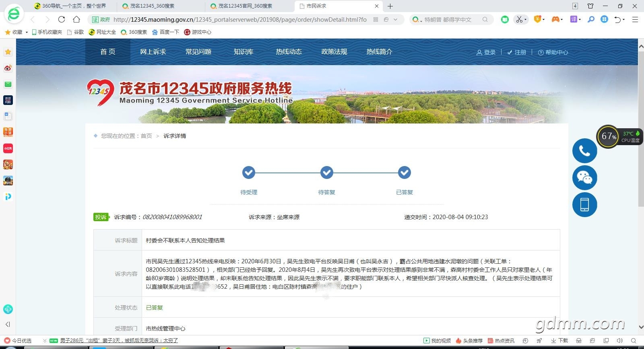
Task: Open the star favorites sidebar icon
Action: coord(8,52)
